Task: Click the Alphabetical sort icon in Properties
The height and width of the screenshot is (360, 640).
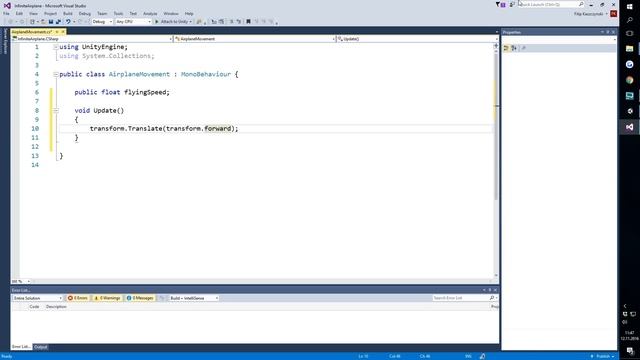Action: 514,48
